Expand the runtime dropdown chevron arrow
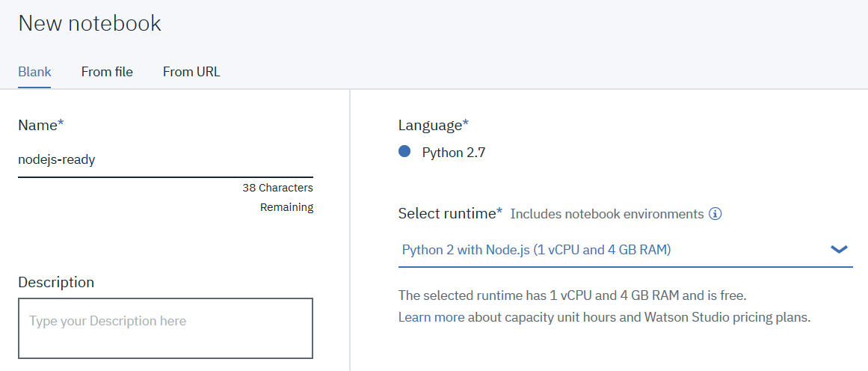This screenshot has width=868, height=371. pos(839,250)
